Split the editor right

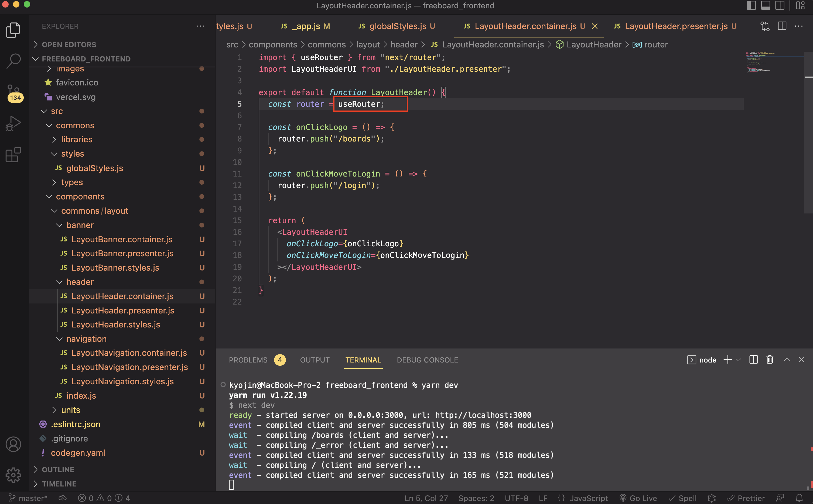pos(782,26)
